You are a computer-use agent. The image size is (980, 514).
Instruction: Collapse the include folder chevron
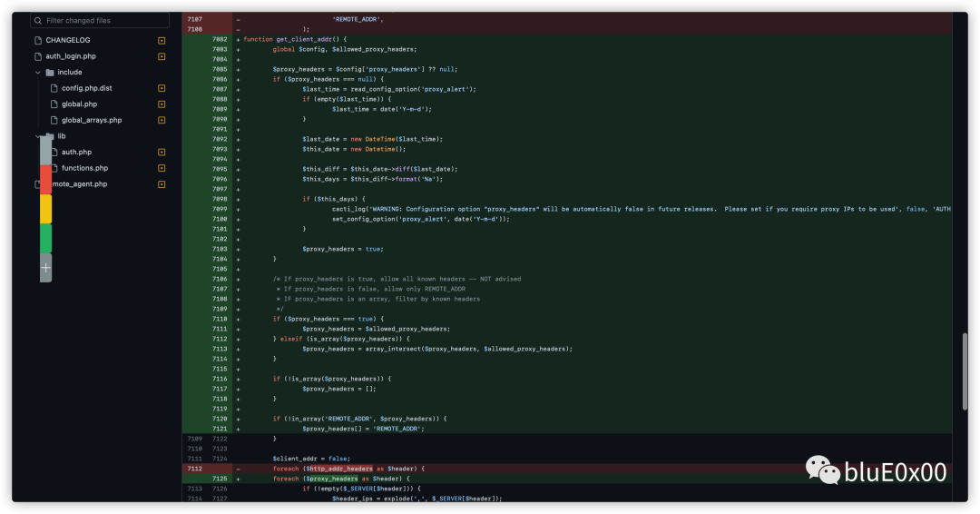(37, 73)
